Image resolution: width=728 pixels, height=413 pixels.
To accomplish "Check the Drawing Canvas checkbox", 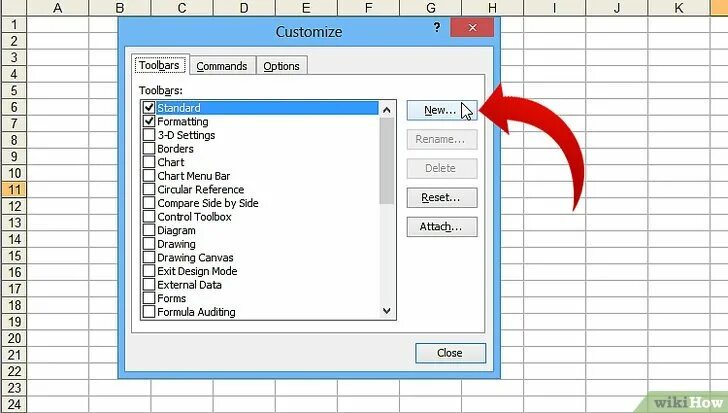I will point(149,258).
